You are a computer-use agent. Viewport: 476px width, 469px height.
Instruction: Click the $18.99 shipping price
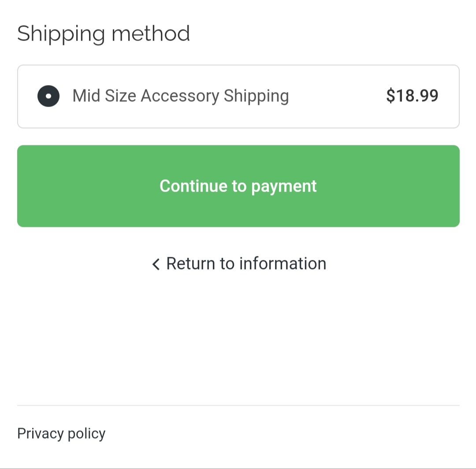point(412,96)
